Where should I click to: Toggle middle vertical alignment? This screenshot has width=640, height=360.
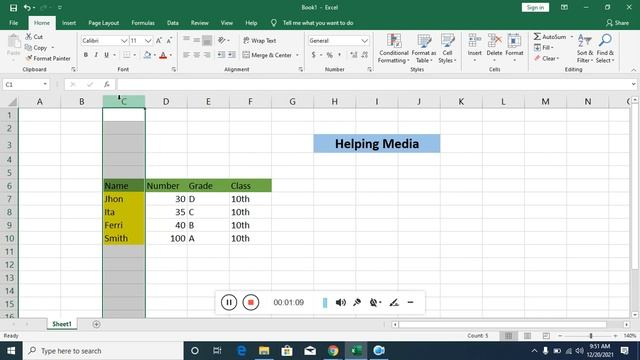click(x=197, y=40)
